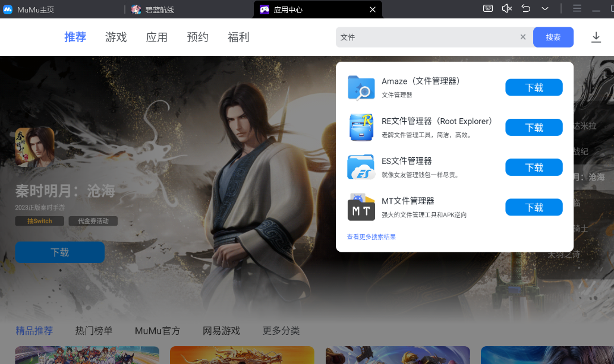Click the 应用中心 gamepad tab icon

tap(265, 10)
